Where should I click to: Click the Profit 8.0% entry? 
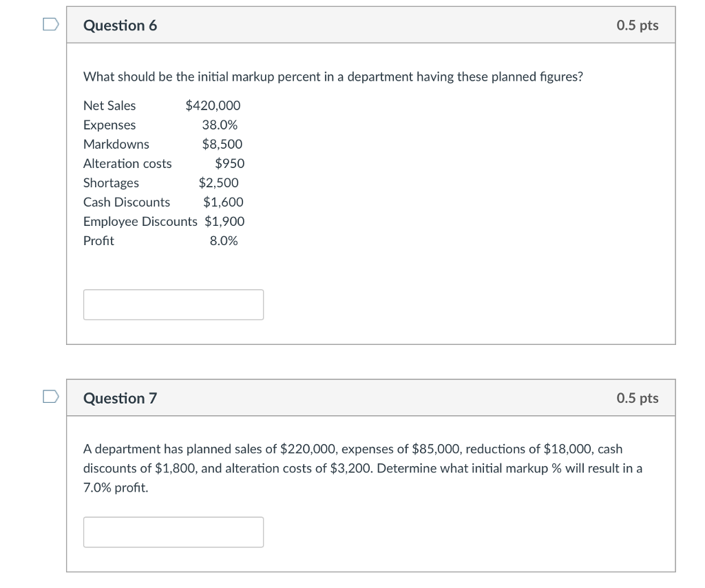click(160, 240)
